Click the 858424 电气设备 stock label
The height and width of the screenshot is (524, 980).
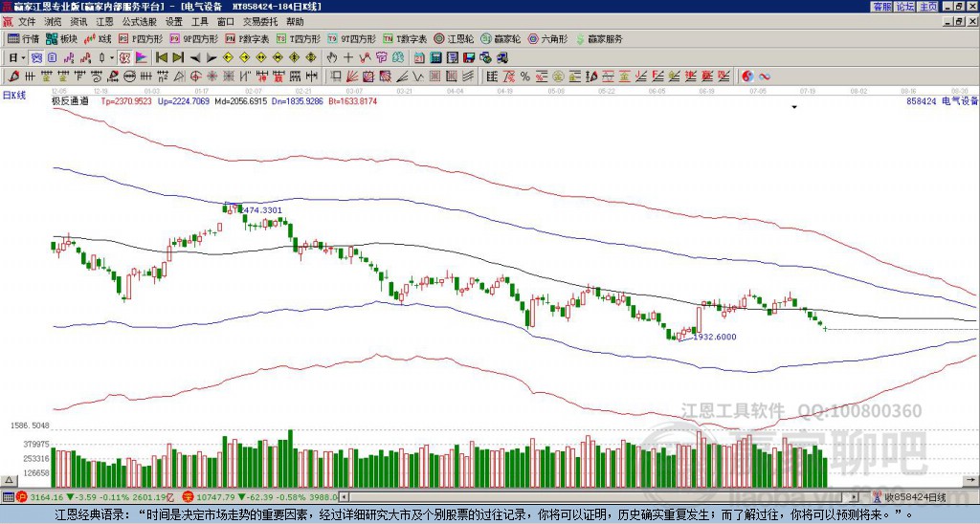click(x=942, y=101)
